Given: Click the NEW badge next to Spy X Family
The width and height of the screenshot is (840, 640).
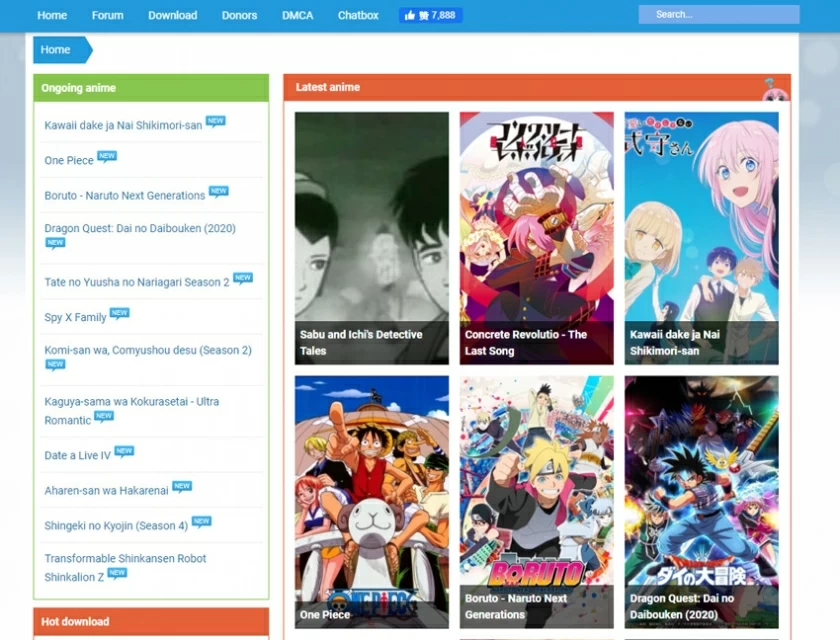Looking at the screenshot, I should [x=119, y=312].
